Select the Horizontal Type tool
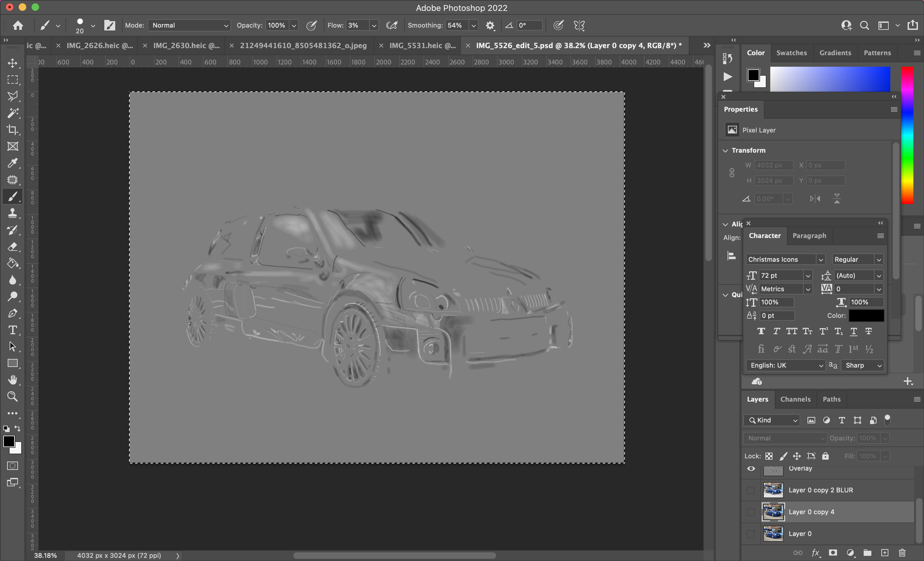Image resolution: width=924 pixels, height=561 pixels. coord(13,330)
